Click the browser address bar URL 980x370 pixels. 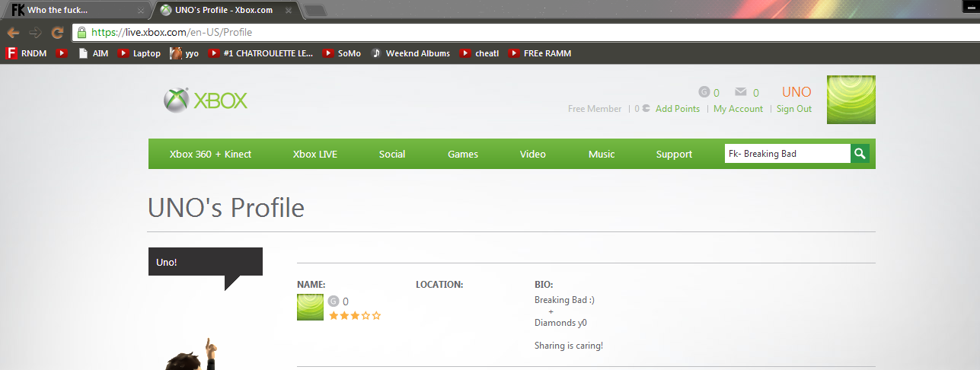pyautogui.click(x=171, y=33)
